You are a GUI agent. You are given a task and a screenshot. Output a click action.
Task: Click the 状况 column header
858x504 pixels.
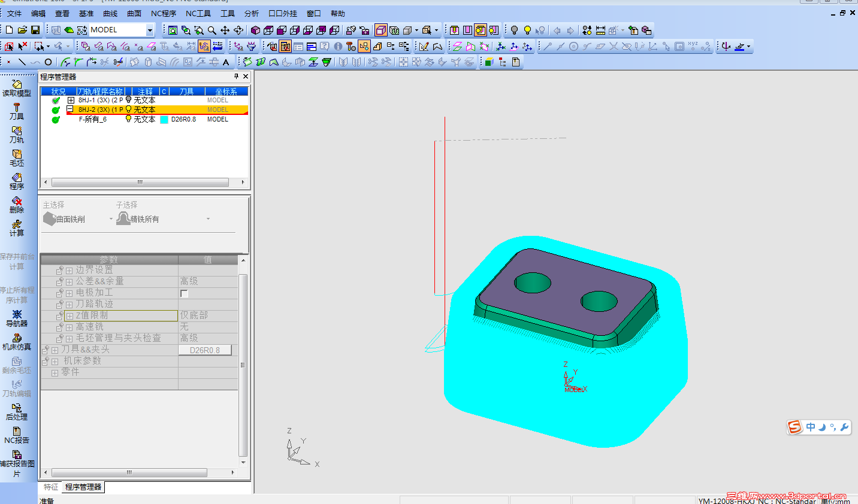point(58,92)
